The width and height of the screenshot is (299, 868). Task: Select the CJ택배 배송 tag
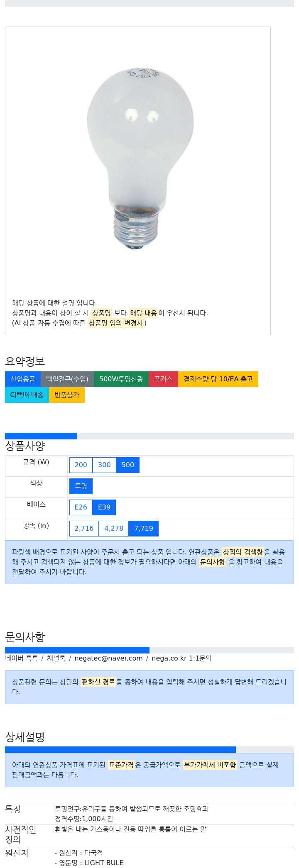[x=27, y=395]
